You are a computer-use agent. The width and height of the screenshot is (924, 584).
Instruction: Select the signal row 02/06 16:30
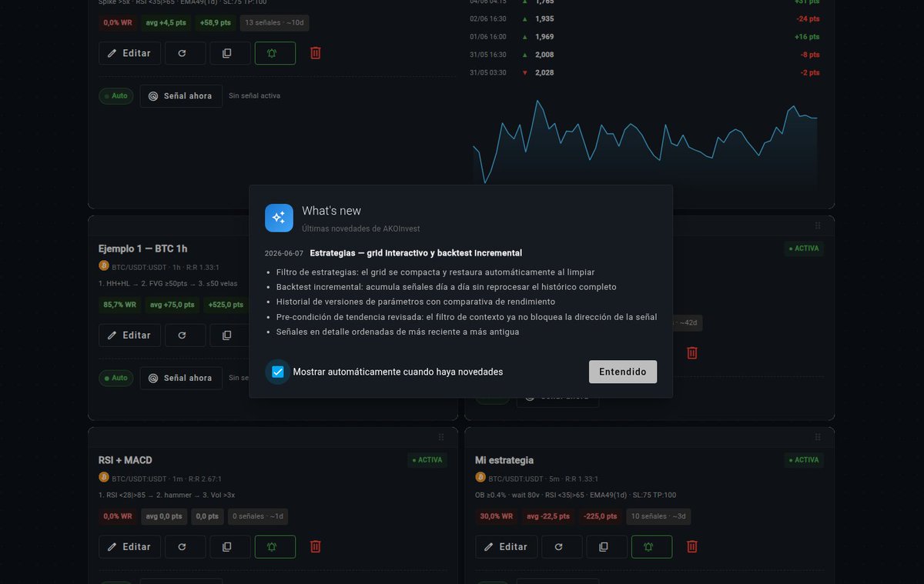coord(644,18)
